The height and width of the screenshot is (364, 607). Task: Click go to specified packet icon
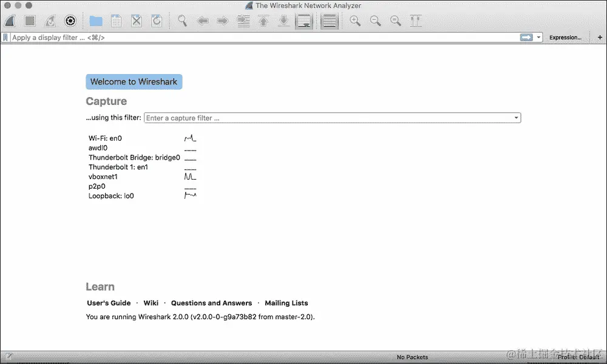(243, 21)
